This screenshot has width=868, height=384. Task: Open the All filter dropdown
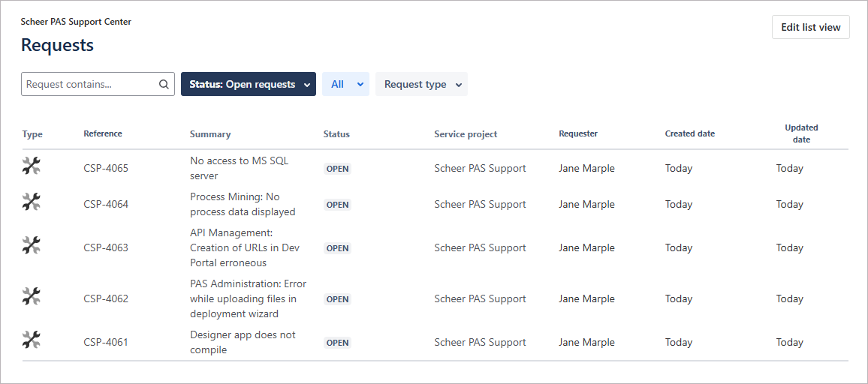tap(346, 85)
